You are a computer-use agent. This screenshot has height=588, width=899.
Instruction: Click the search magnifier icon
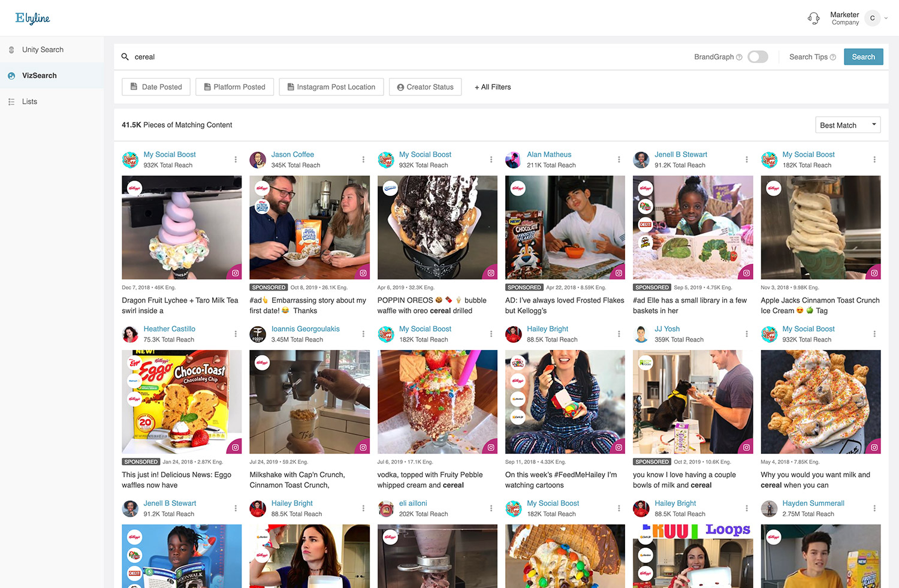point(125,57)
